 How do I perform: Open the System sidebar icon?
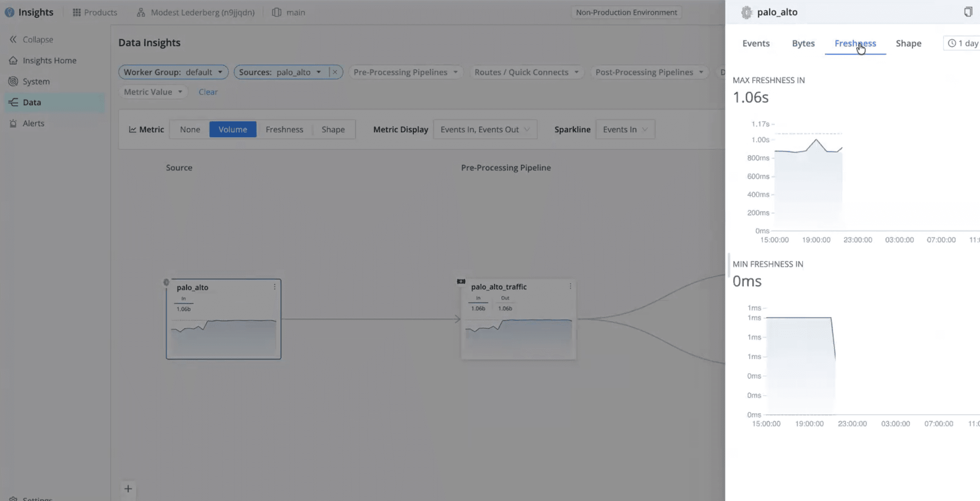click(13, 81)
